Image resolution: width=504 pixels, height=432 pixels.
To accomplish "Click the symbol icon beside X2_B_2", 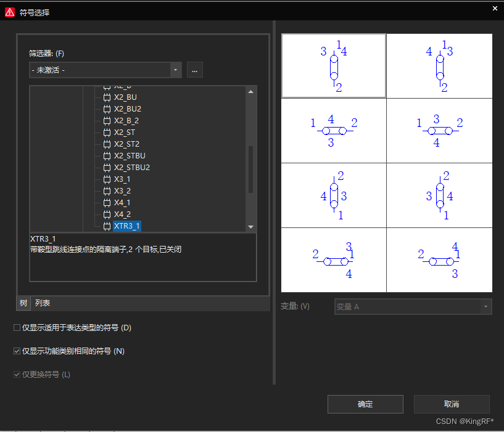I will (107, 121).
